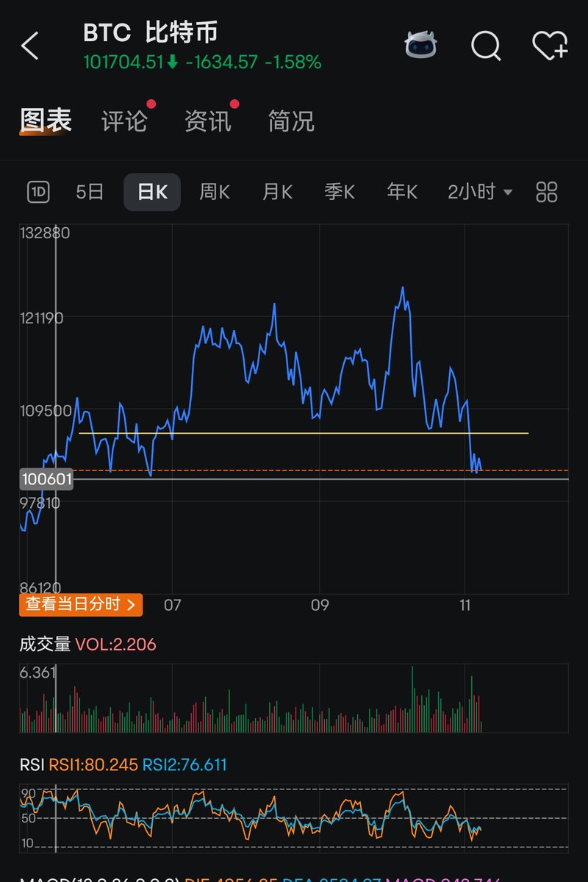Click the 11 date axis label
Screen dimensions: 588x882
465,606
